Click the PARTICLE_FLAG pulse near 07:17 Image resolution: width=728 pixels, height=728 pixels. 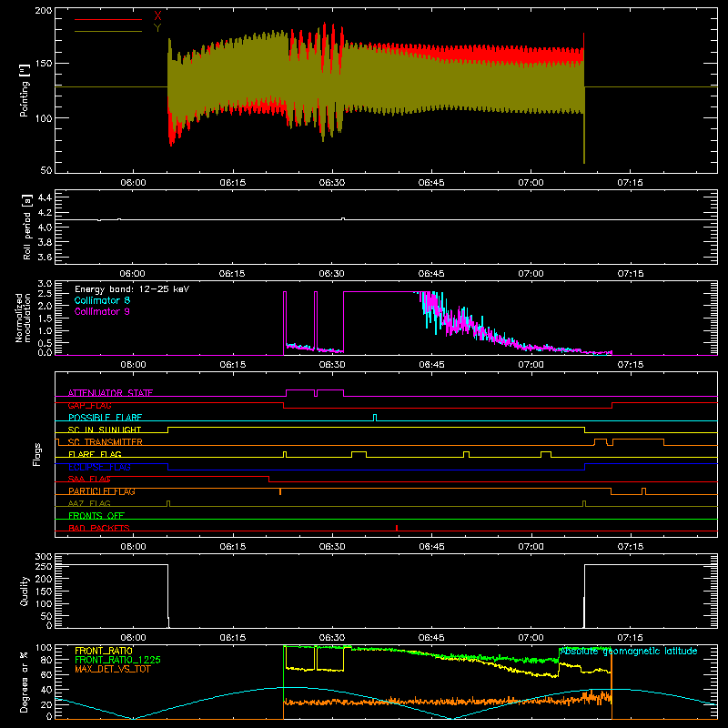click(x=644, y=491)
